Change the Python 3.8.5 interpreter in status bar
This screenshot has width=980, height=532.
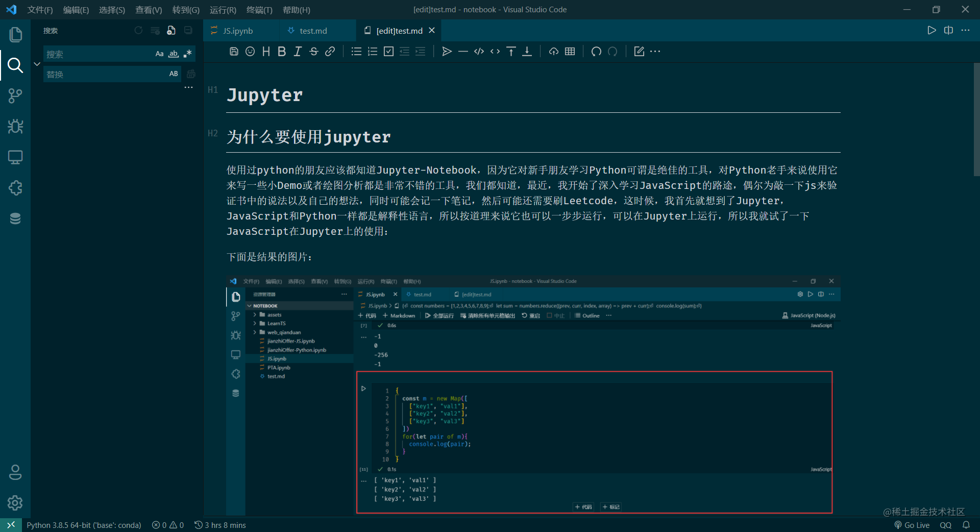point(84,525)
